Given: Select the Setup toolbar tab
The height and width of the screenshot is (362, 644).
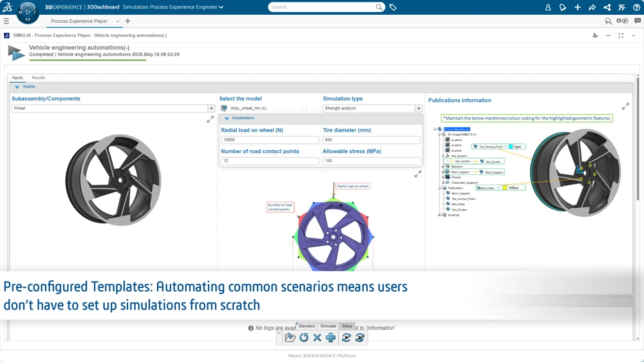Looking at the screenshot, I should click(x=347, y=326).
